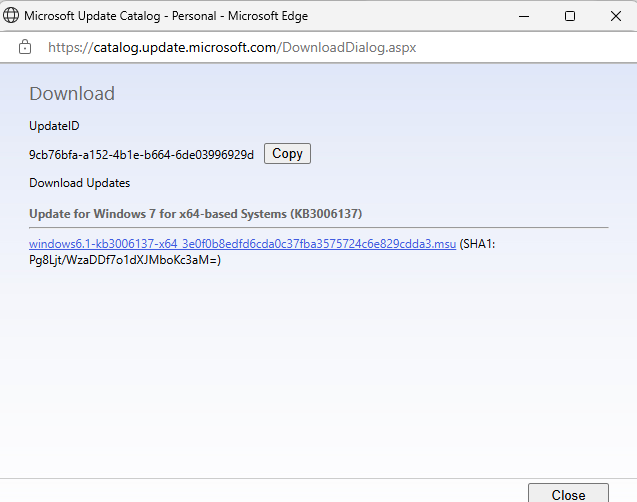Click the separator line under the update title

point(318,227)
